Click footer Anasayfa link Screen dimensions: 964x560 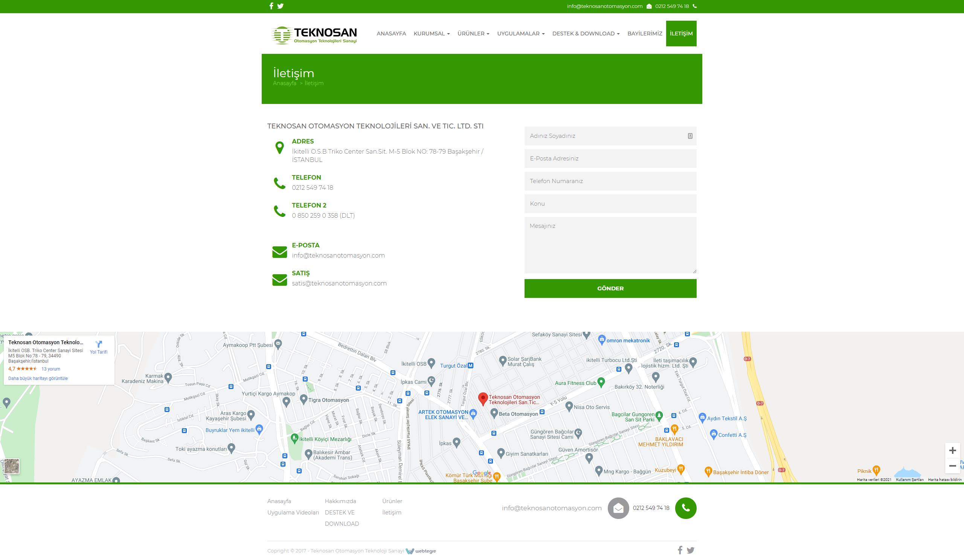point(279,501)
